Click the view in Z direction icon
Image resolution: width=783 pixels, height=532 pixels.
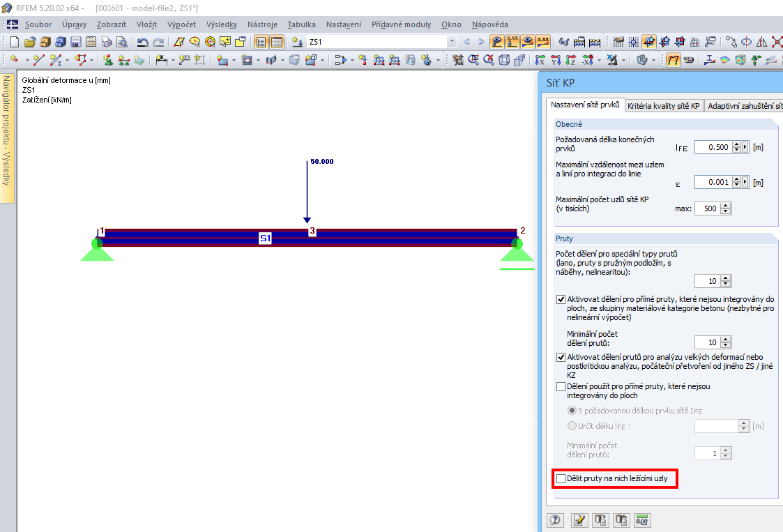click(571, 61)
